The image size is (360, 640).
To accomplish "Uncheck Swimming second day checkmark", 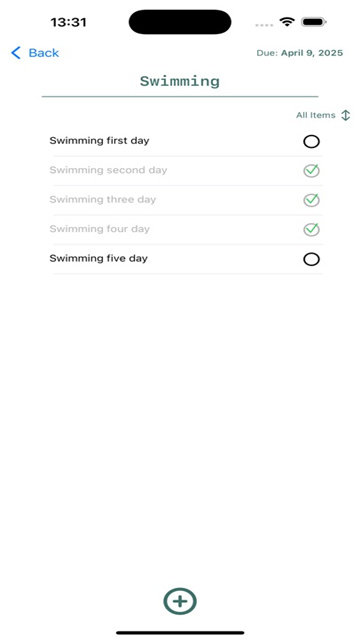I will (x=311, y=171).
